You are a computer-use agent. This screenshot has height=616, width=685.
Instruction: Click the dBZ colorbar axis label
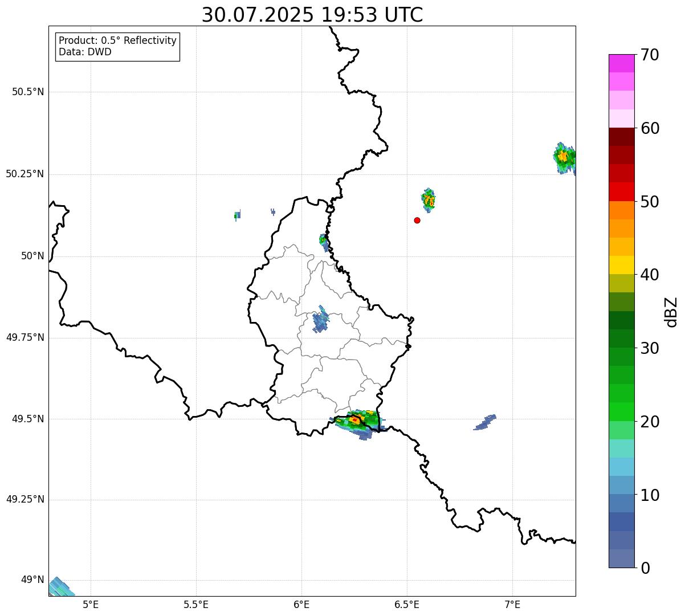point(671,311)
